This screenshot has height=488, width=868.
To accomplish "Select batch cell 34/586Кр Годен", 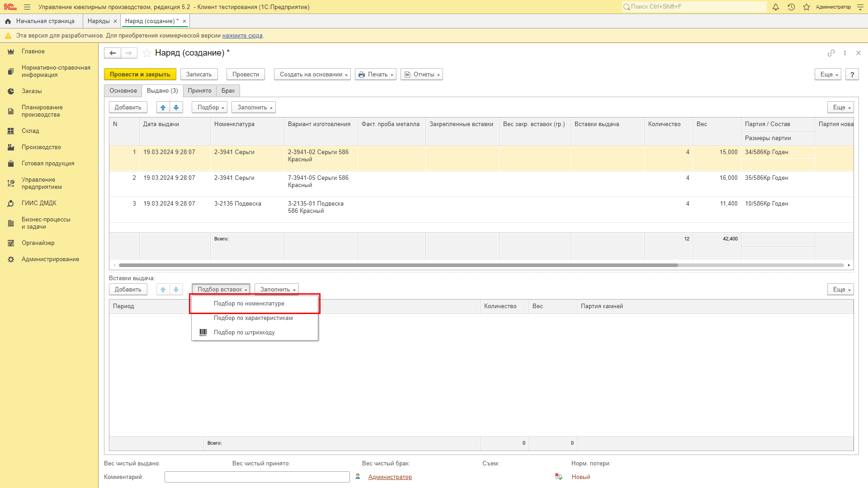I will 778,152.
